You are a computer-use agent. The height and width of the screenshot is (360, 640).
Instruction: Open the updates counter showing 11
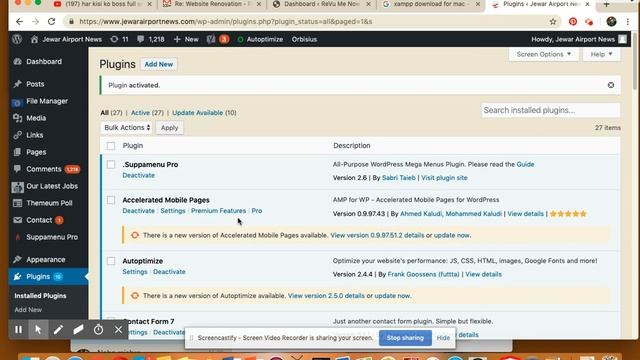pos(120,39)
